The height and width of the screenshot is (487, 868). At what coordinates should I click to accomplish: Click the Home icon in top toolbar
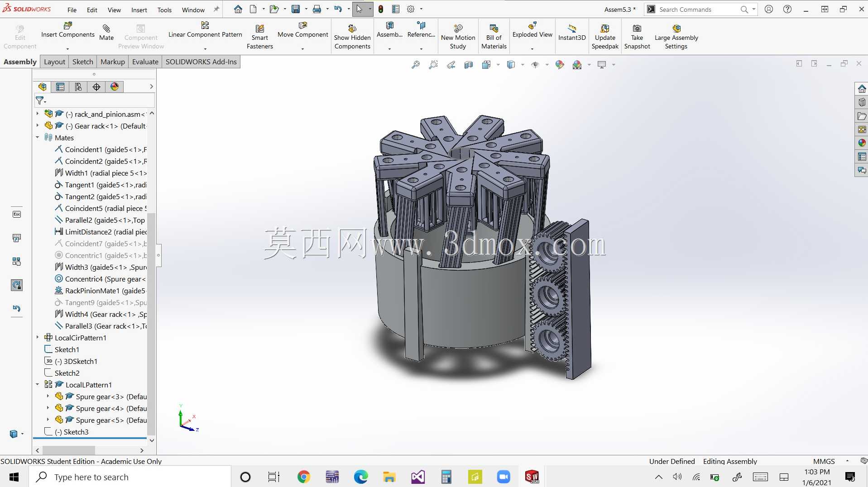point(238,9)
